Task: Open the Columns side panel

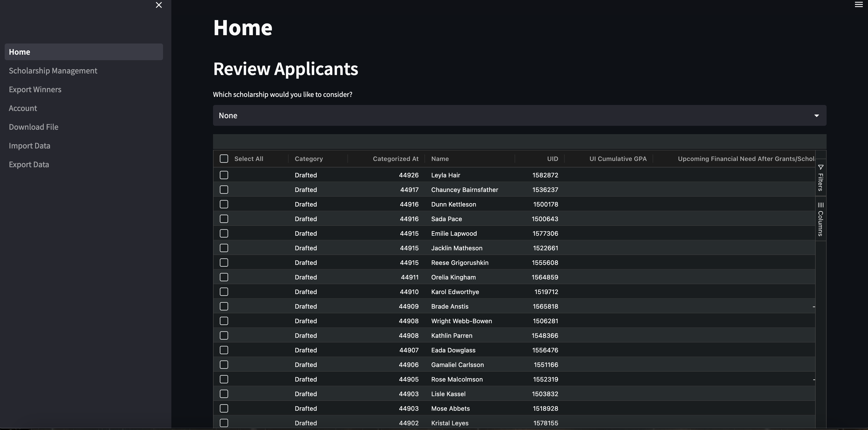Action: (x=821, y=219)
